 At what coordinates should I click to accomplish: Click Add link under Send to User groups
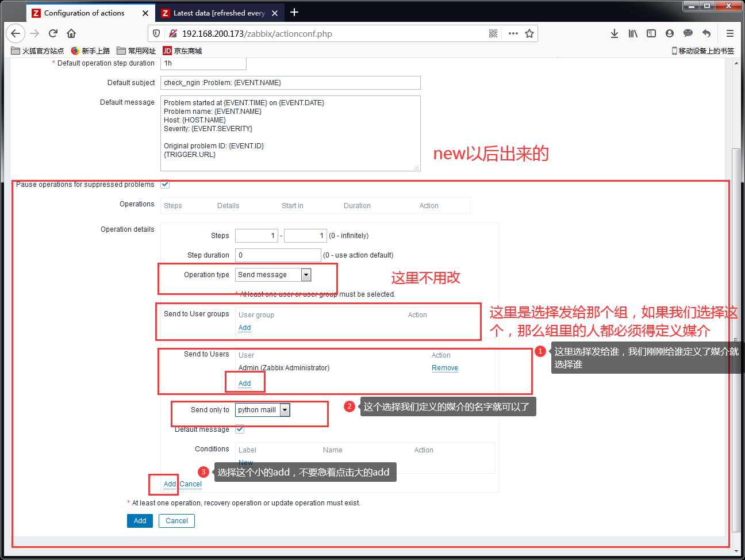tap(244, 328)
